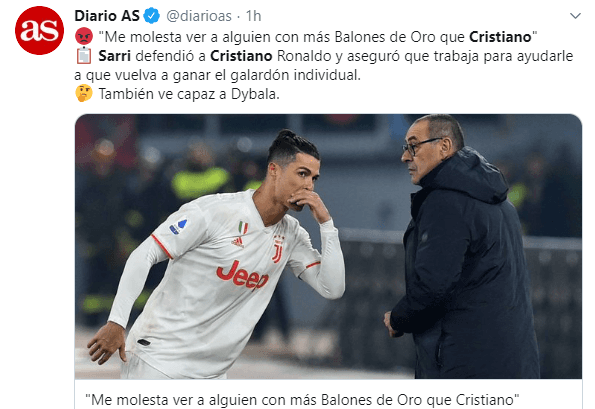Screen dimensions: 595x409
Task: Click the Italian shield badge on the jersey
Action: click(x=243, y=227)
